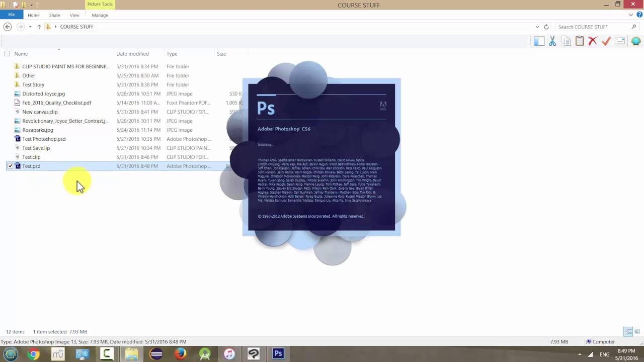Open Camtasia green C icon in taskbar
Screen dimensions: 644x362
(107, 354)
